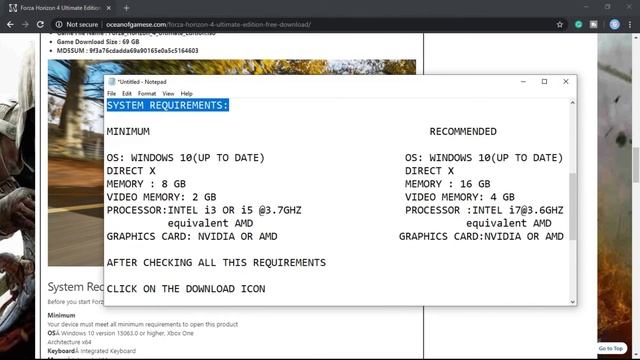
Task: Click AFTER CHECKING ALL THIS REQUIREMENTS line
Action: (x=216, y=262)
